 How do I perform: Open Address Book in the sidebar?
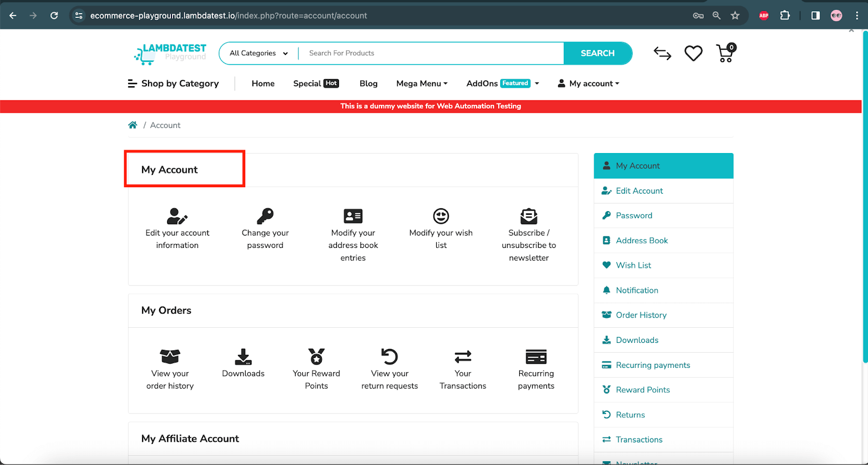tap(663, 241)
